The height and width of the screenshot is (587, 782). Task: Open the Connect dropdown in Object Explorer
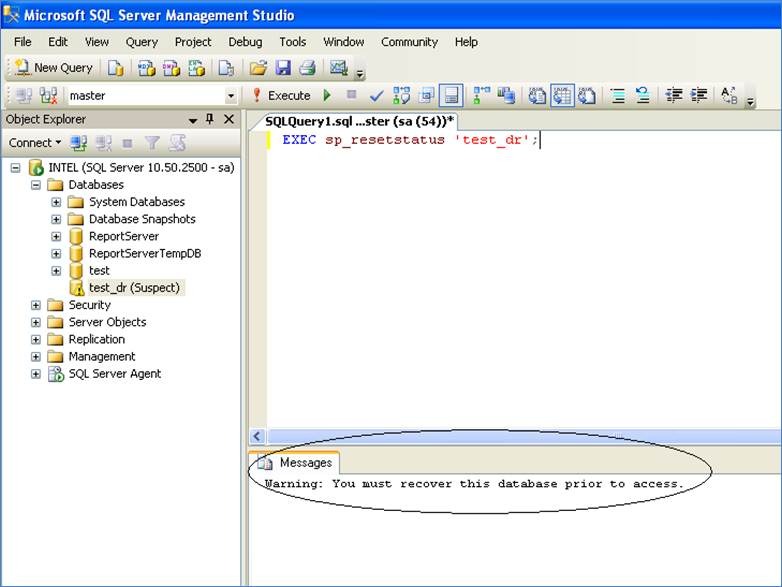(35, 143)
